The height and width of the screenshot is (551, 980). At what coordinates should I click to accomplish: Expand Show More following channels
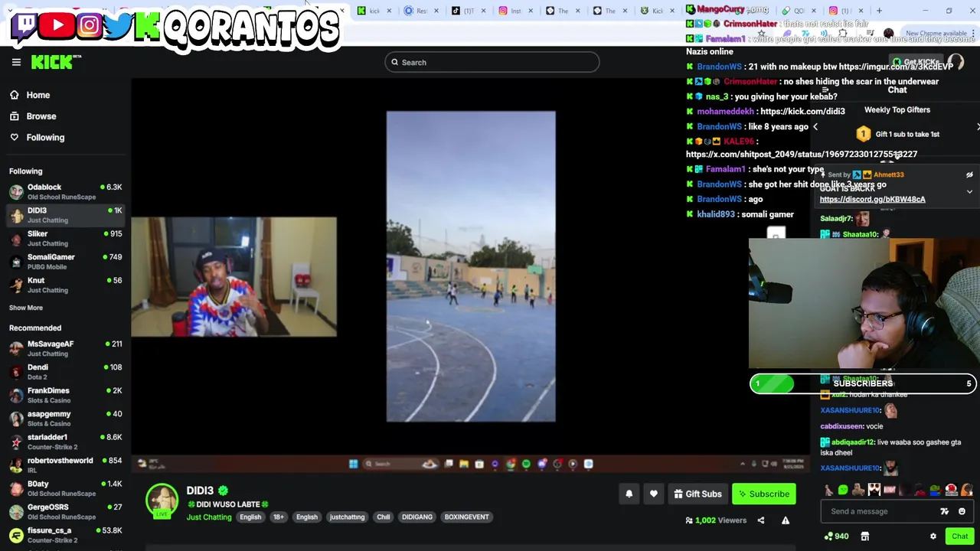click(x=26, y=308)
